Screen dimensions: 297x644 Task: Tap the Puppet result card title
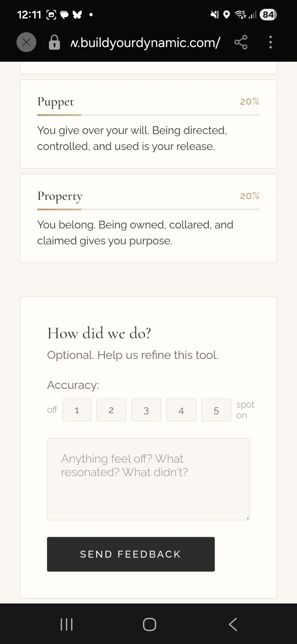point(56,102)
